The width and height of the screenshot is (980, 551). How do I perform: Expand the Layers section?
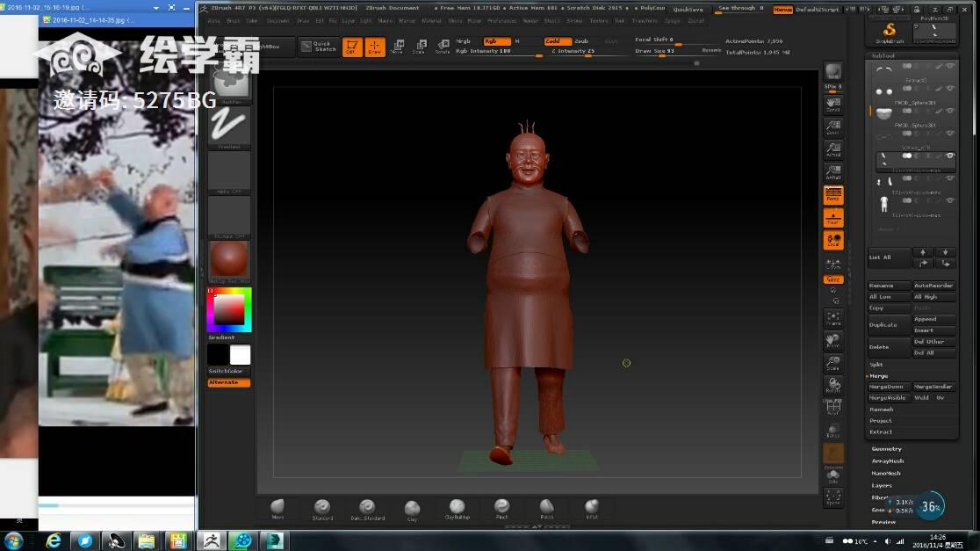pyautogui.click(x=882, y=485)
